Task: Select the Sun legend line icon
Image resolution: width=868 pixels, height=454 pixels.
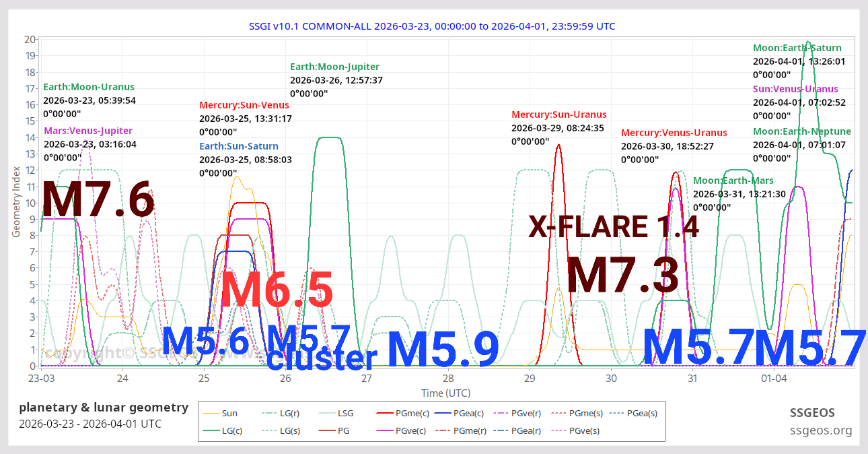Action: (x=210, y=413)
